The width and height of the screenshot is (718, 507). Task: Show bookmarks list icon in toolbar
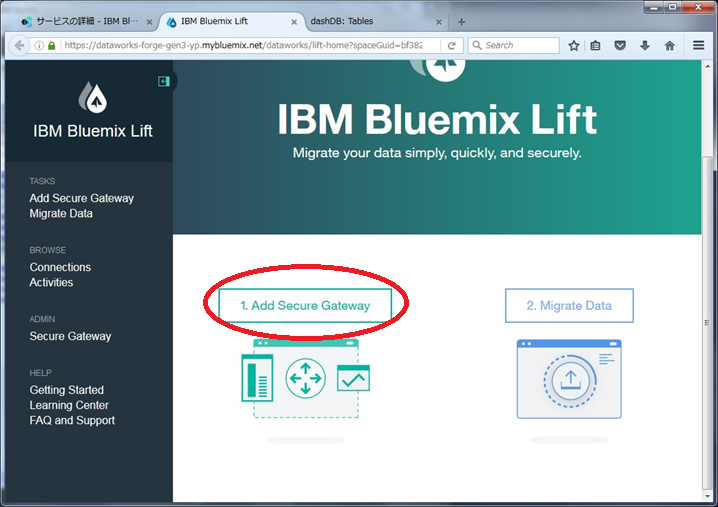pyautogui.click(x=597, y=46)
